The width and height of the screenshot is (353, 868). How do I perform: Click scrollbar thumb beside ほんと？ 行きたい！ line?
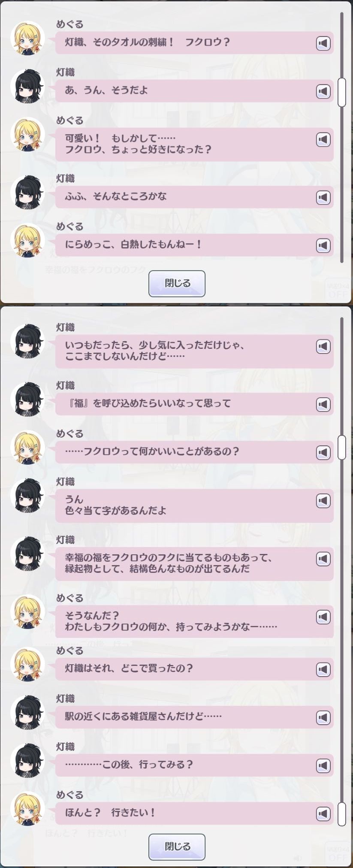342,814
